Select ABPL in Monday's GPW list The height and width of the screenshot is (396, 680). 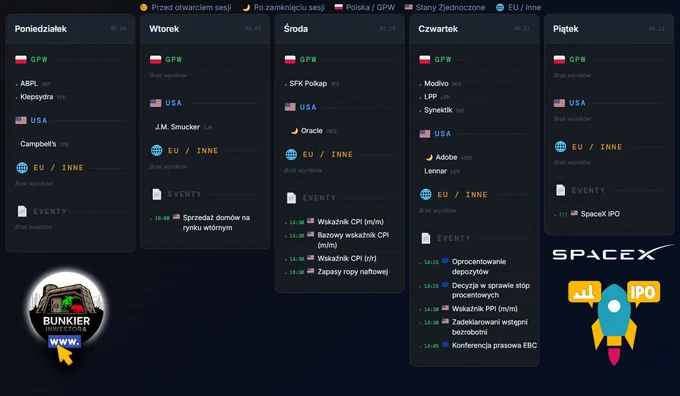29,83
